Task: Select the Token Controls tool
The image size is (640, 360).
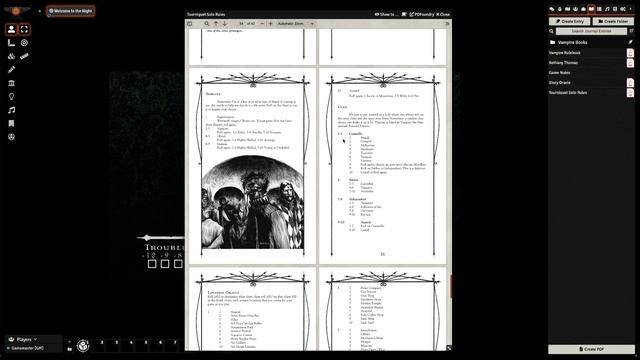Action: click(11, 29)
